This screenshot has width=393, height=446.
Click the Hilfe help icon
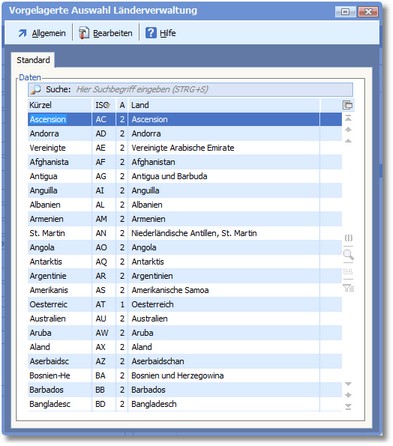click(151, 33)
